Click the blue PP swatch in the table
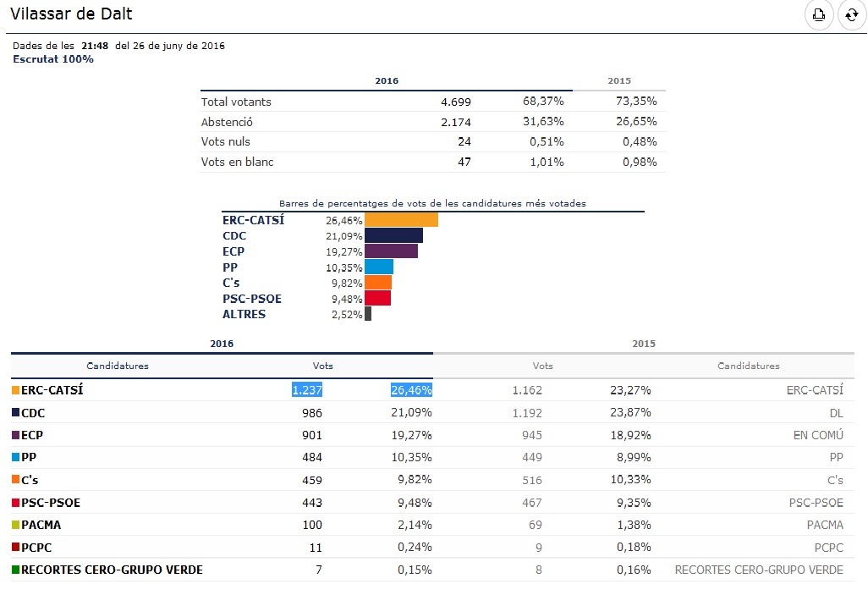 pyautogui.click(x=15, y=458)
